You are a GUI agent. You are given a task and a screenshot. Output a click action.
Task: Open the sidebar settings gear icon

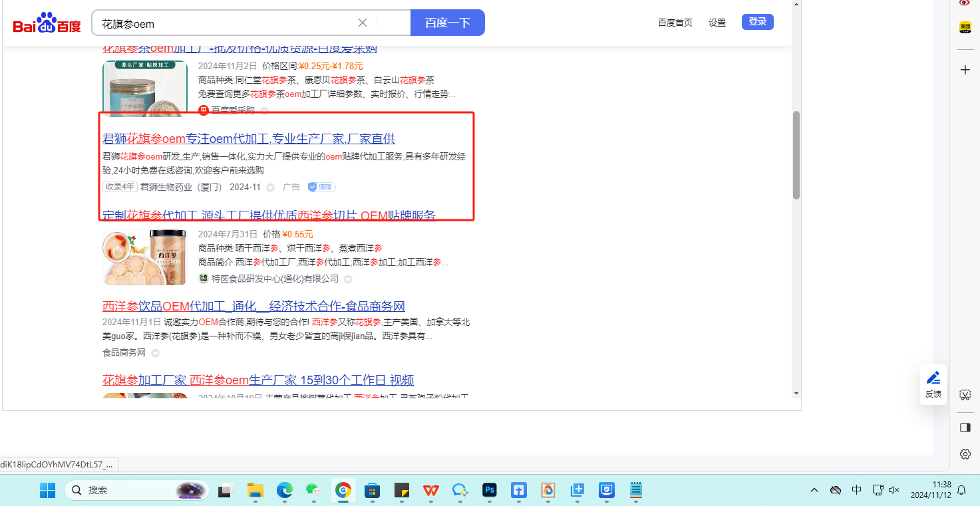click(x=965, y=454)
